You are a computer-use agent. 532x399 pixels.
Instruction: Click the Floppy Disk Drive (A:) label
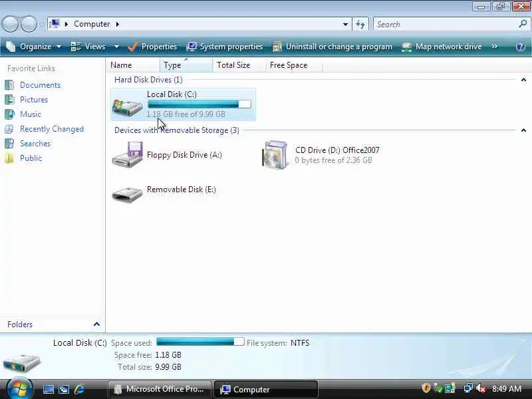pyautogui.click(x=184, y=155)
